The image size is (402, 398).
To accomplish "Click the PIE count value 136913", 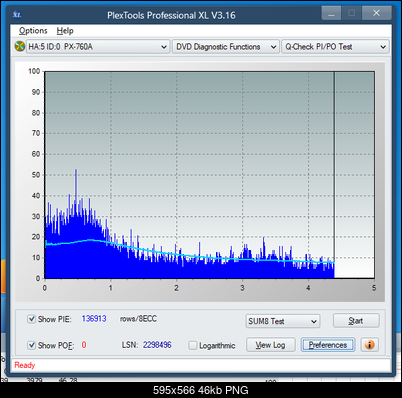I will pyautogui.click(x=94, y=319).
